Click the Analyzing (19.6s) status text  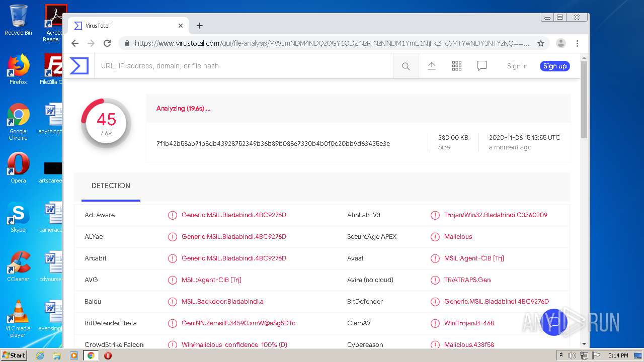tap(183, 109)
